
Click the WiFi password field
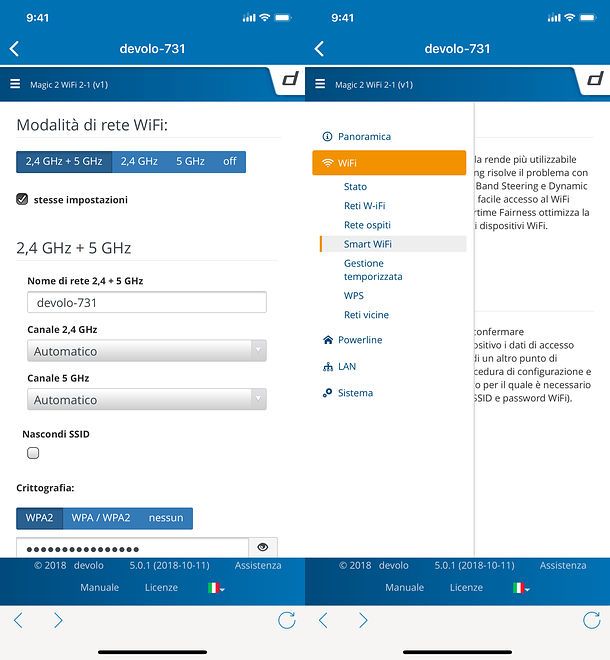tap(133, 548)
